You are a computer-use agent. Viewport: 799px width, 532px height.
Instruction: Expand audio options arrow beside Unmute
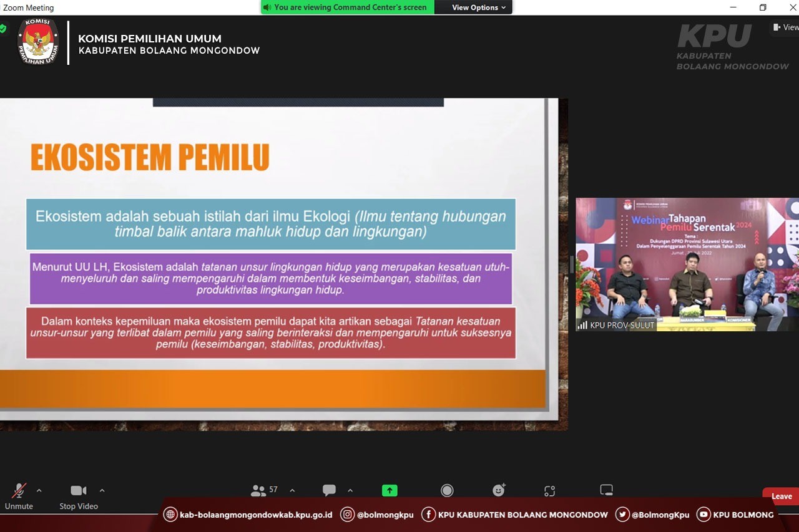point(39,490)
